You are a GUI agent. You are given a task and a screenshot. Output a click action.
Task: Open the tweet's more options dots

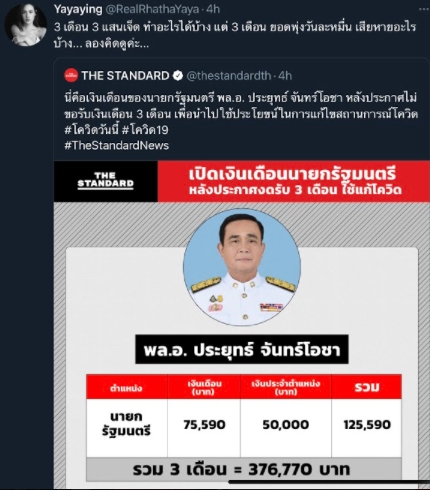423,9
